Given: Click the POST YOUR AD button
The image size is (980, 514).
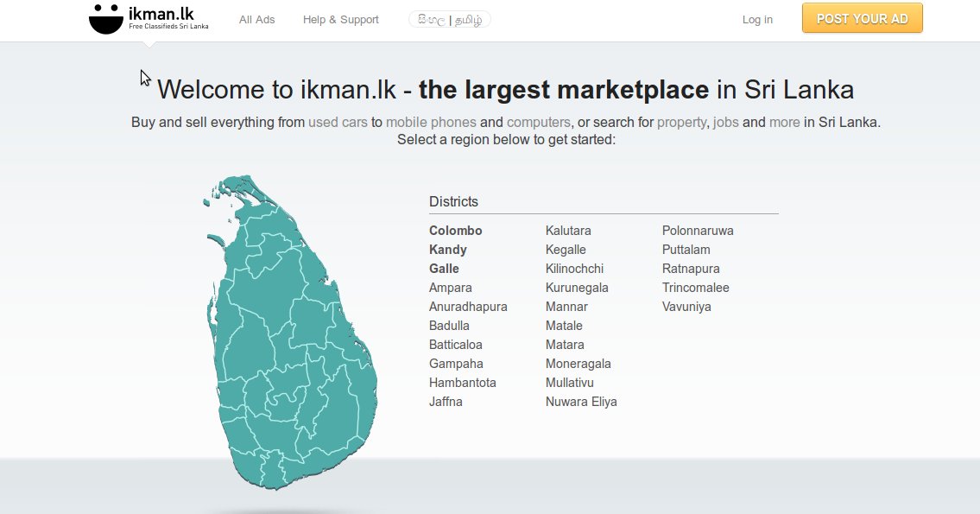Looking at the screenshot, I should (863, 18).
